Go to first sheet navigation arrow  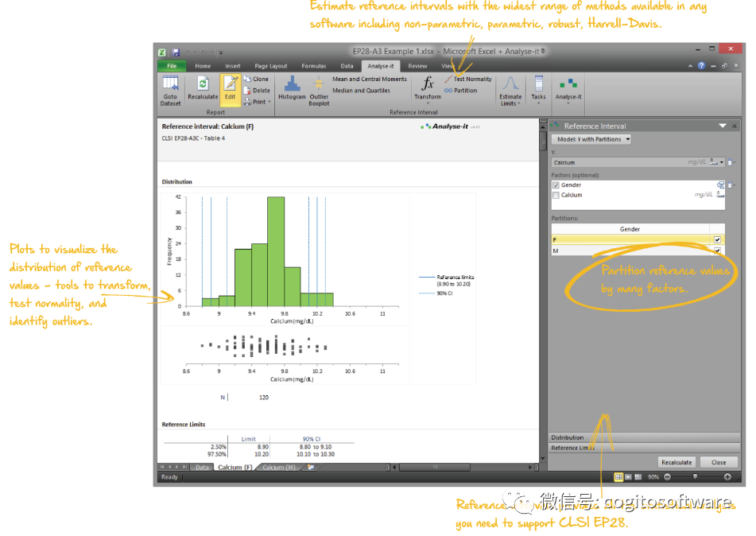[x=162, y=467]
